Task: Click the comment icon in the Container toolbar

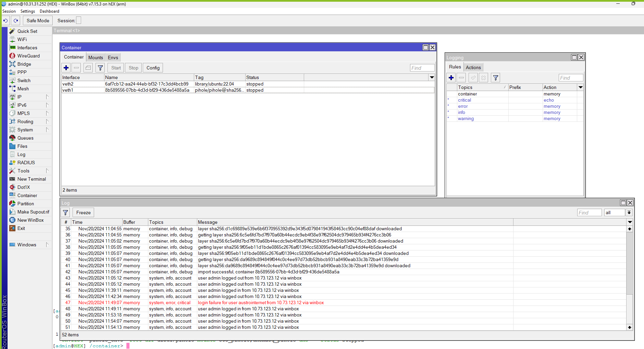Action: coord(88,68)
